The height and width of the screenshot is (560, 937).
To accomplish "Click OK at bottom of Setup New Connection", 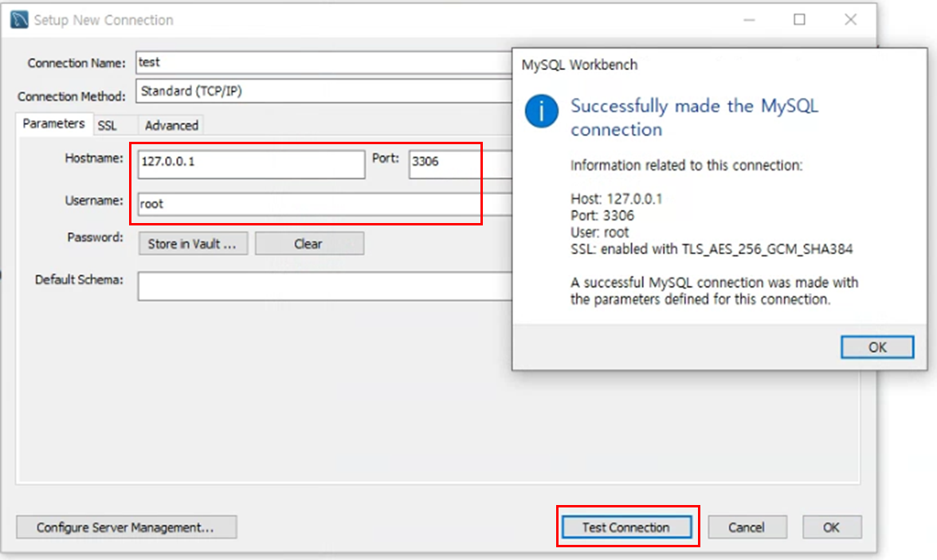I will tap(832, 527).
